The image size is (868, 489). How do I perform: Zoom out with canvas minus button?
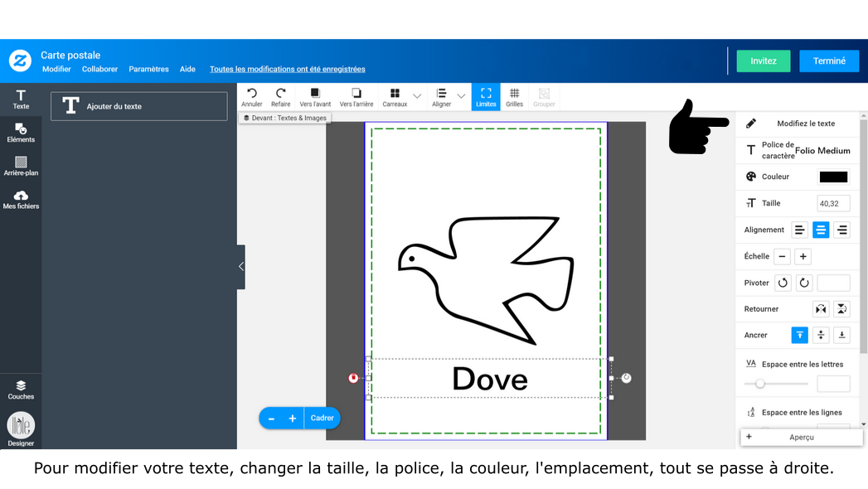(271, 419)
